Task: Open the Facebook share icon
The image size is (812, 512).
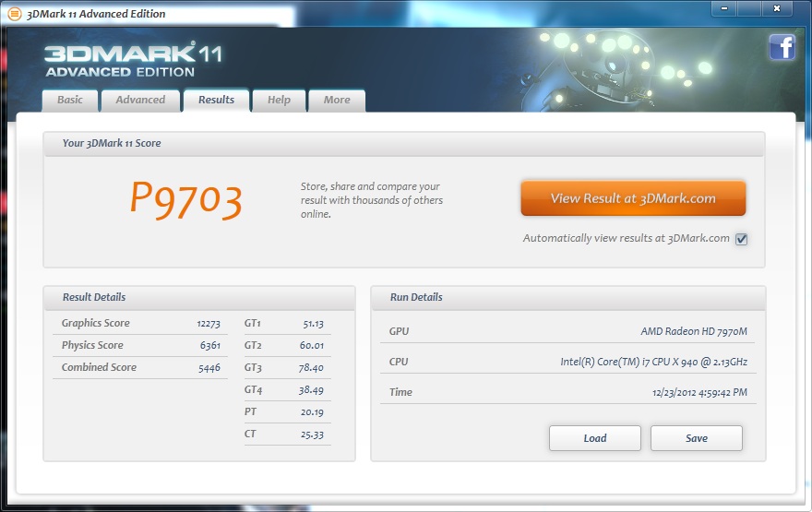Action: [782, 46]
